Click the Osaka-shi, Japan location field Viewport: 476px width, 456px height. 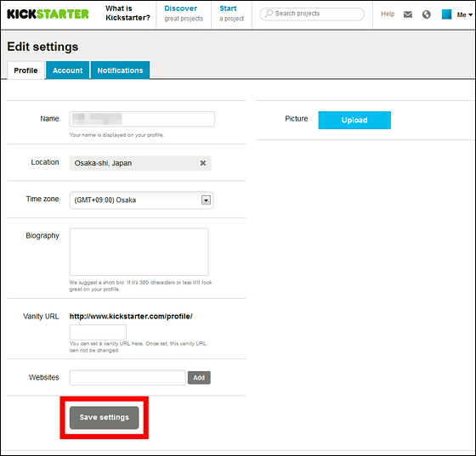click(140, 163)
